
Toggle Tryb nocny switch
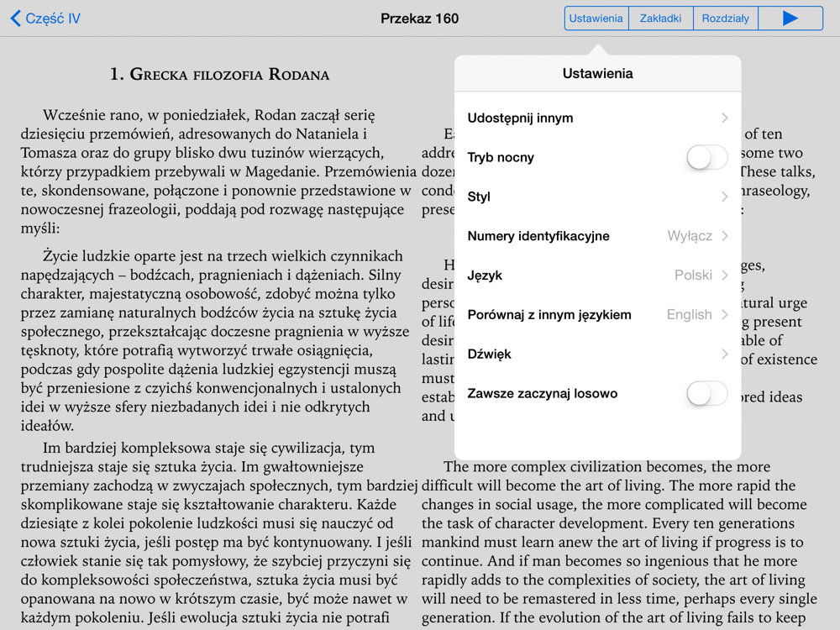pos(706,158)
